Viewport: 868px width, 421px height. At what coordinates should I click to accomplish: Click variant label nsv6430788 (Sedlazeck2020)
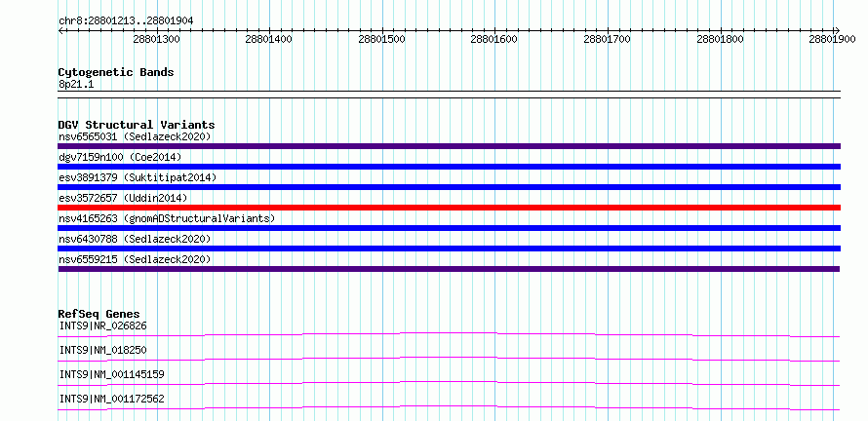click(x=135, y=239)
